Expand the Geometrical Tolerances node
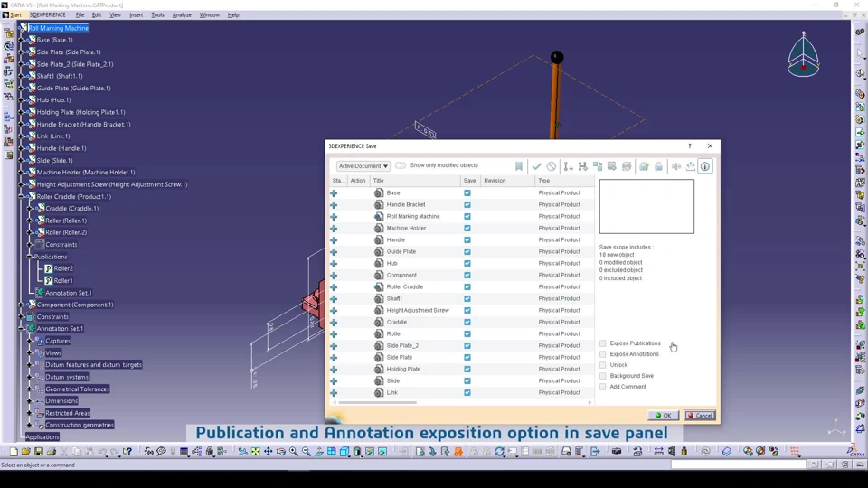The height and width of the screenshot is (488, 868). pos(31,389)
